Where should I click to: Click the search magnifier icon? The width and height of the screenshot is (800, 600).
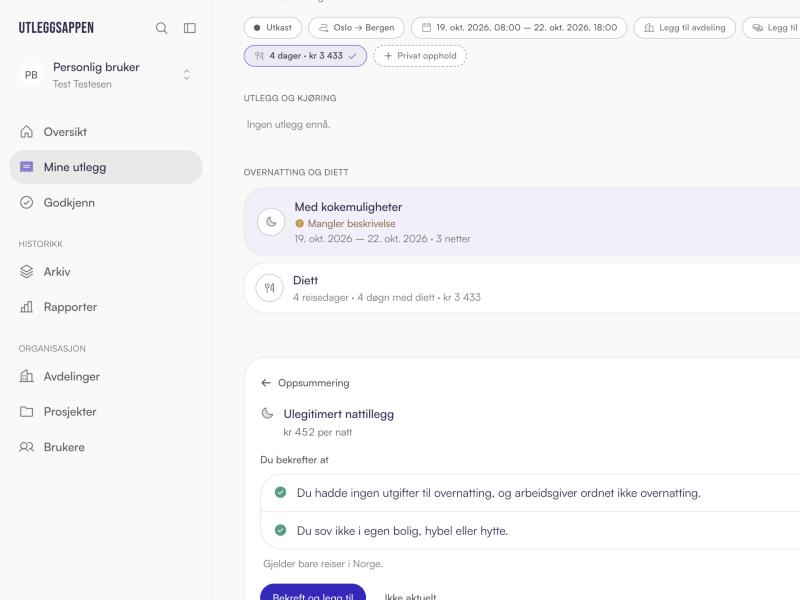161,28
